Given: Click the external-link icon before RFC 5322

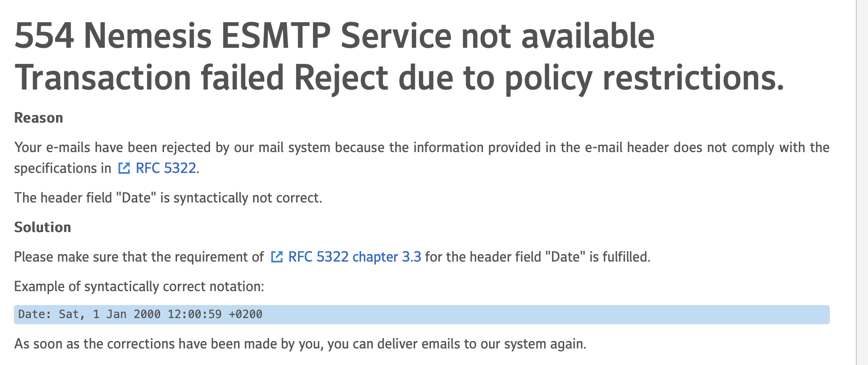Looking at the screenshot, I should coord(124,168).
